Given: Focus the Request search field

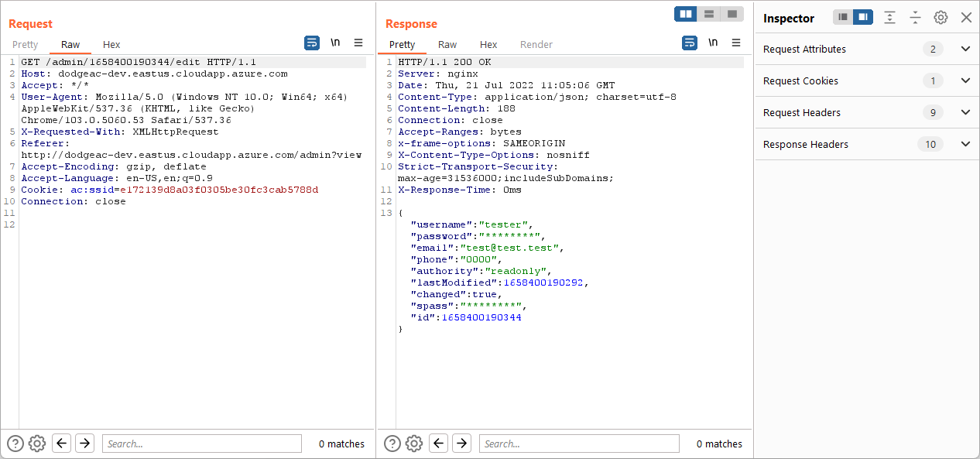Looking at the screenshot, I should [202, 444].
